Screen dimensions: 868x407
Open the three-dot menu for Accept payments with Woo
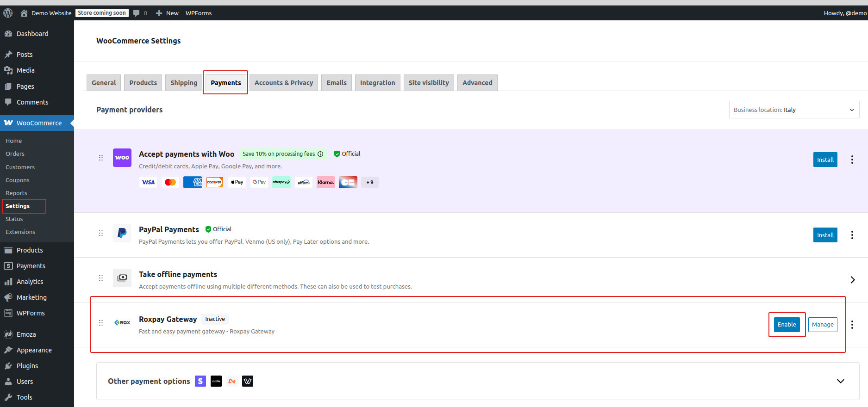pos(852,160)
